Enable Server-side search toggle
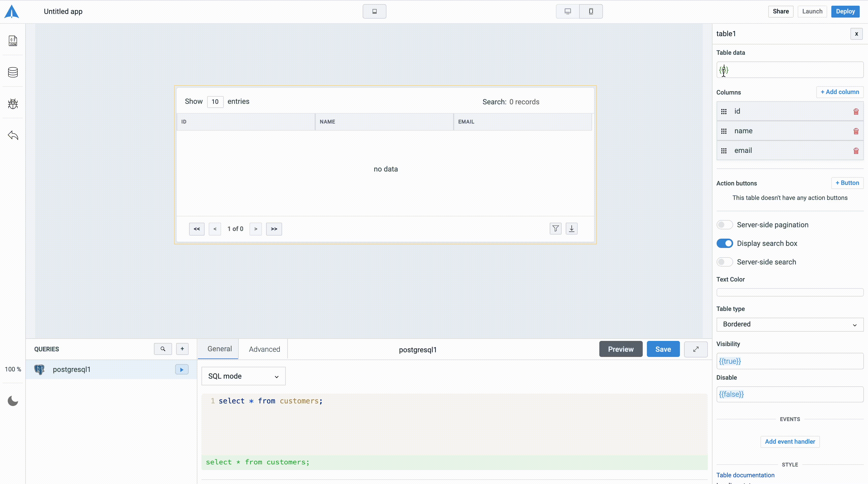Viewport: 868px width, 484px height. 724,262
